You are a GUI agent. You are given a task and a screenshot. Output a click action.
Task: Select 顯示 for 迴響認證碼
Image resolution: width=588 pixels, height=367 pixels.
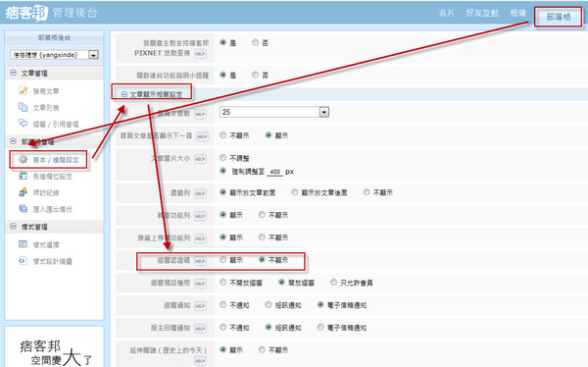[x=223, y=259]
